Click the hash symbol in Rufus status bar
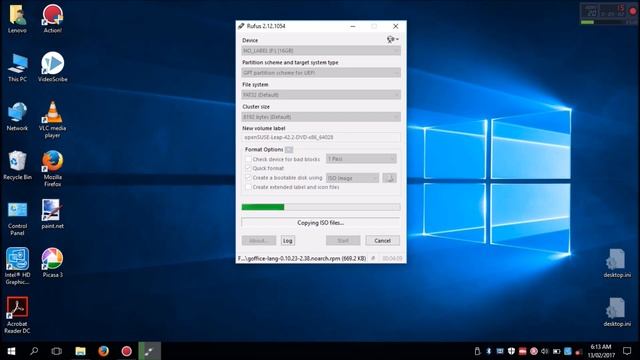640x360 pixels. coord(373,258)
